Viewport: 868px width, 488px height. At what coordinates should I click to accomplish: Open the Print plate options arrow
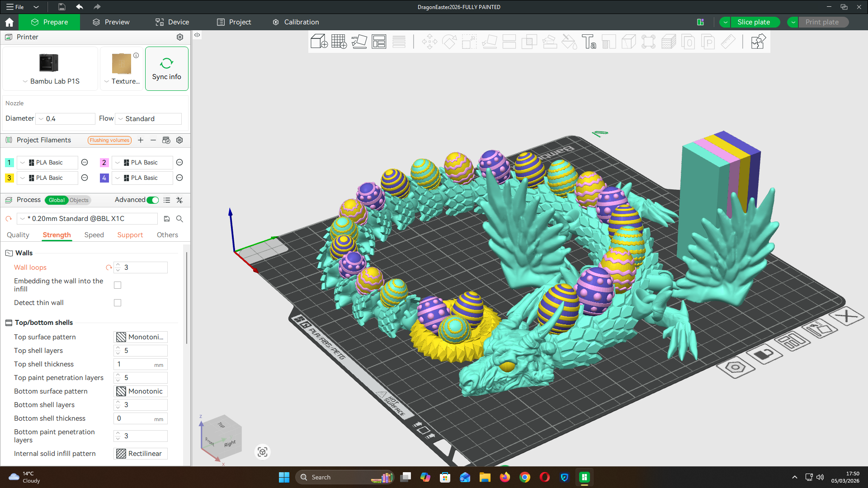click(793, 22)
